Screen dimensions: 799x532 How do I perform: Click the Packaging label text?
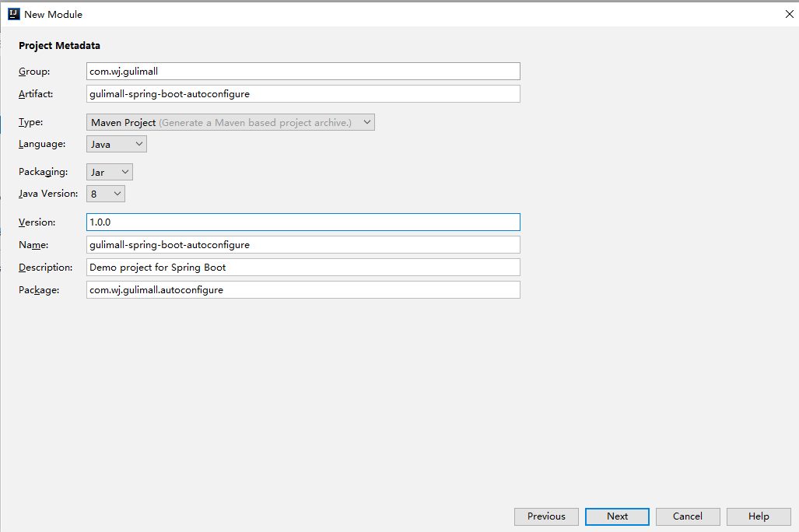click(x=44, y=172)
